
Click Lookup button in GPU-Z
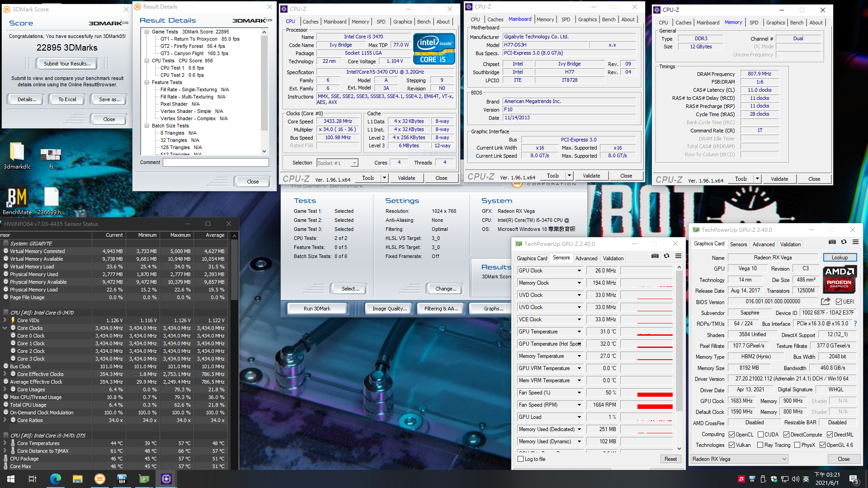pyautogui.click(x=840, y=258)
